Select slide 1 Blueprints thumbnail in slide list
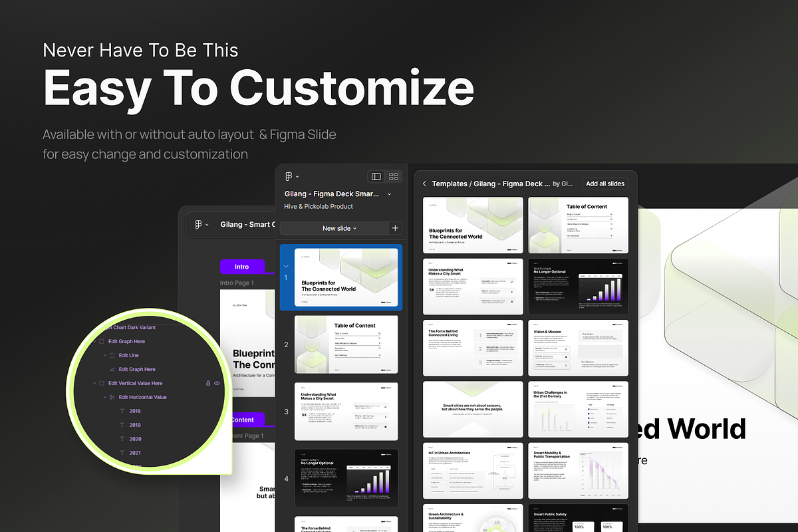798x532 pixels. pyautogui.click(x=346, y=277)
